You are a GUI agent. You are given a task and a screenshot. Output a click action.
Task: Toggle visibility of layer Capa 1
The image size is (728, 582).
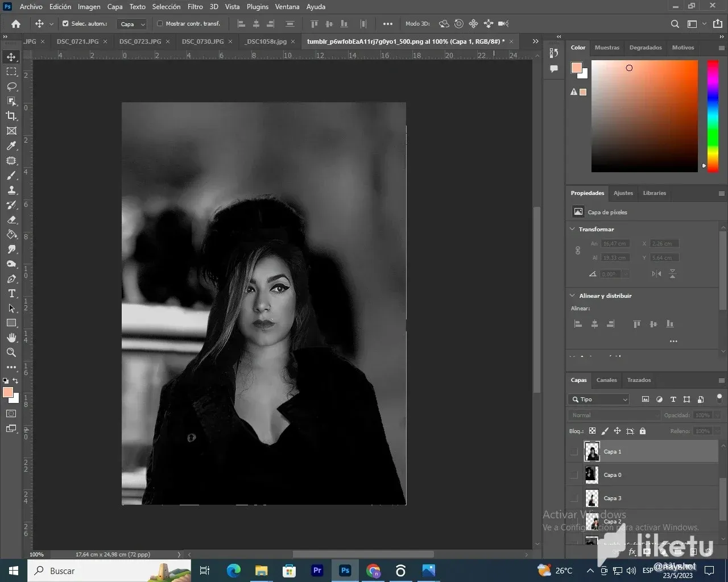pyautogui.click(x=574, y=452)
